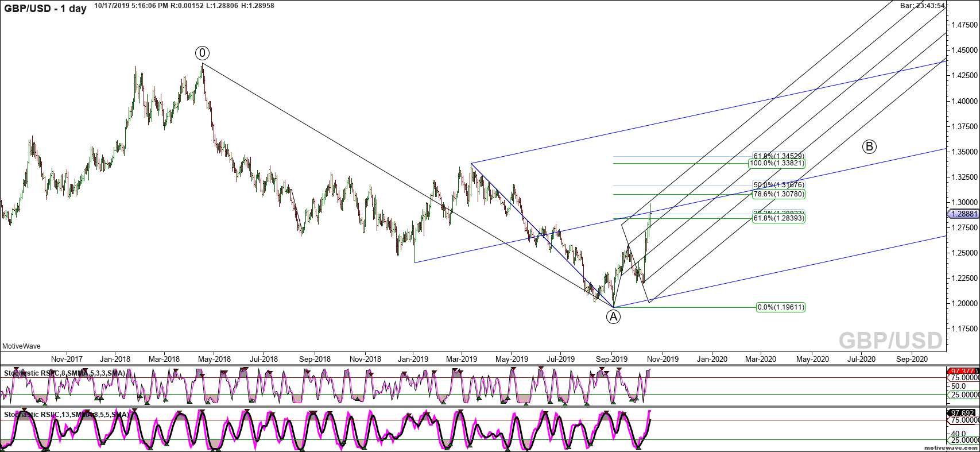Click the May-2020 date axis label
The height and width of the screenshot is (452, 980).
coord(813,359)
